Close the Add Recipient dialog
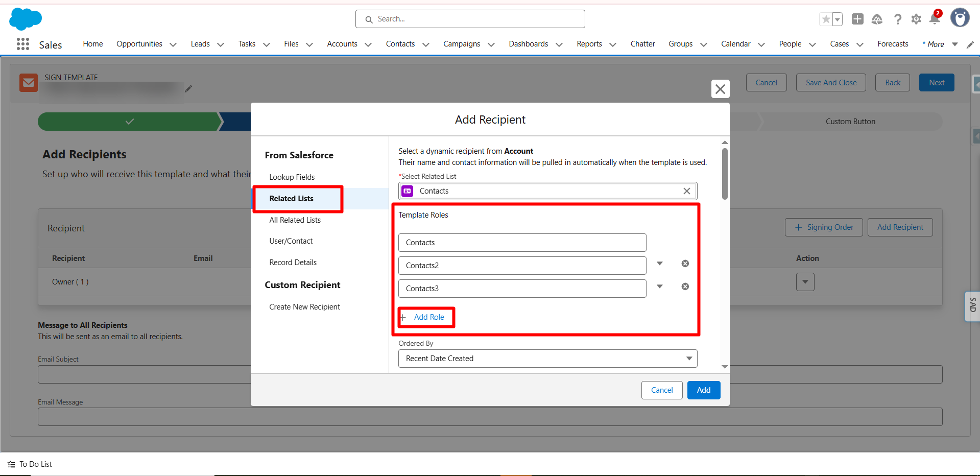The image size is (980, 476). click(x=720, y=89)
